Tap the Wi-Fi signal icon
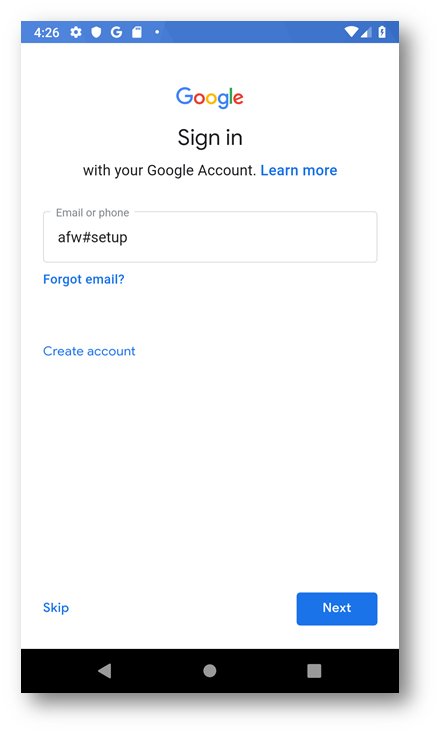This screenshot has width=441, height=735. coord(351,31)
